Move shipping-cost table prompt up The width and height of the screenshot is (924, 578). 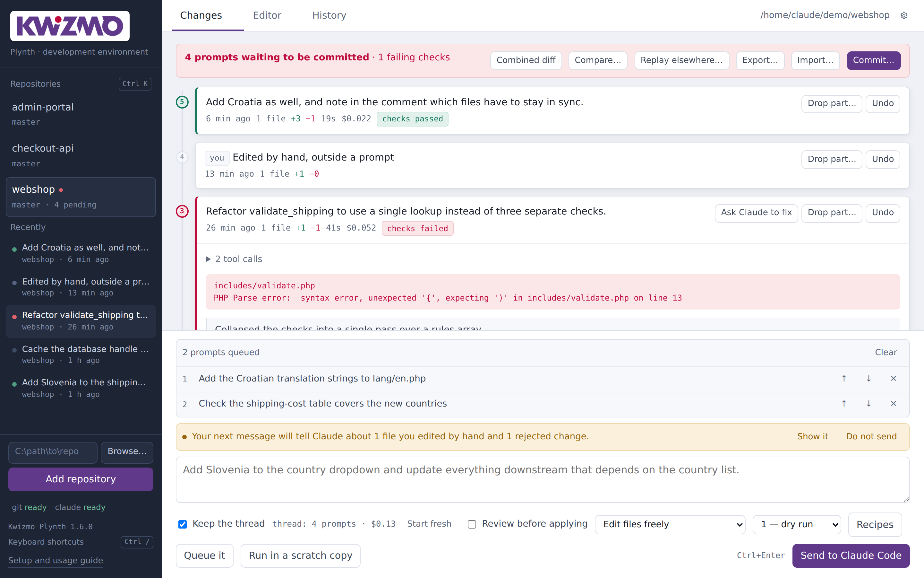tap(844, 404)
